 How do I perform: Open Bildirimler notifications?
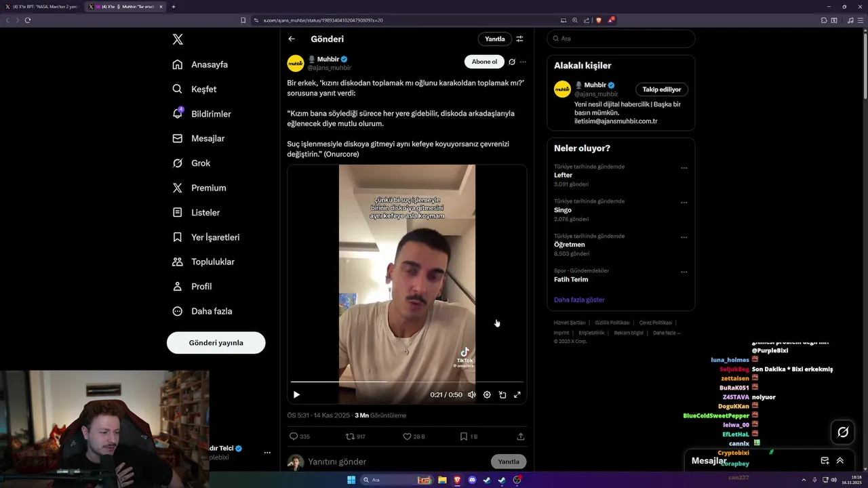pos(201,114)
